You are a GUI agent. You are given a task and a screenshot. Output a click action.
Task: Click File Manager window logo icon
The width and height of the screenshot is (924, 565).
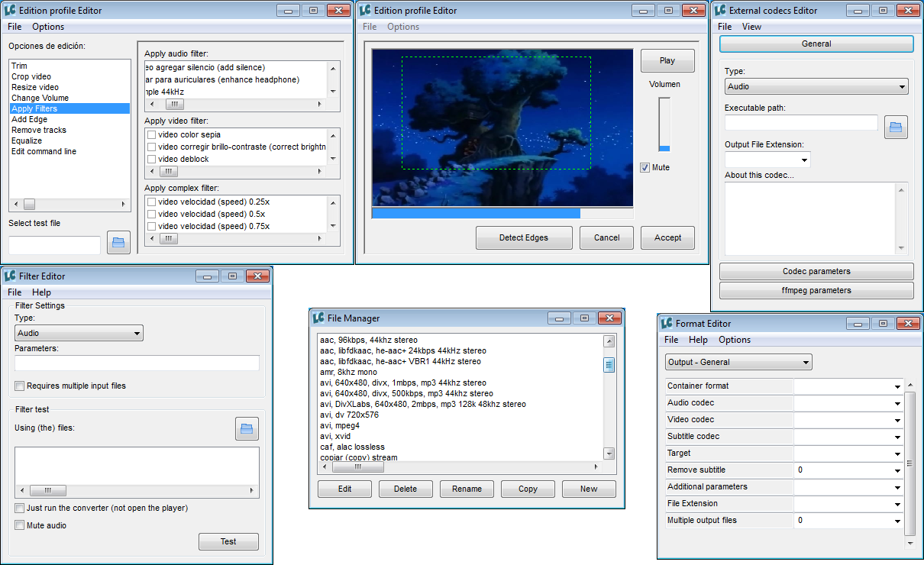pos(318,318)
